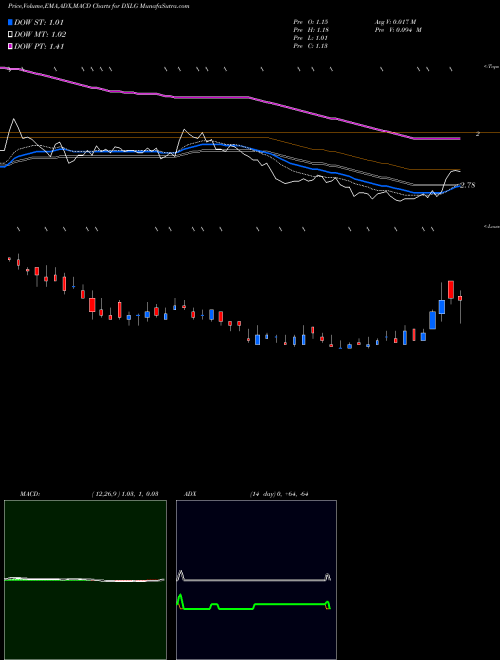Click the blue DOW ST legend swatch
Screen dimensions: 500x660
[10, 22]
